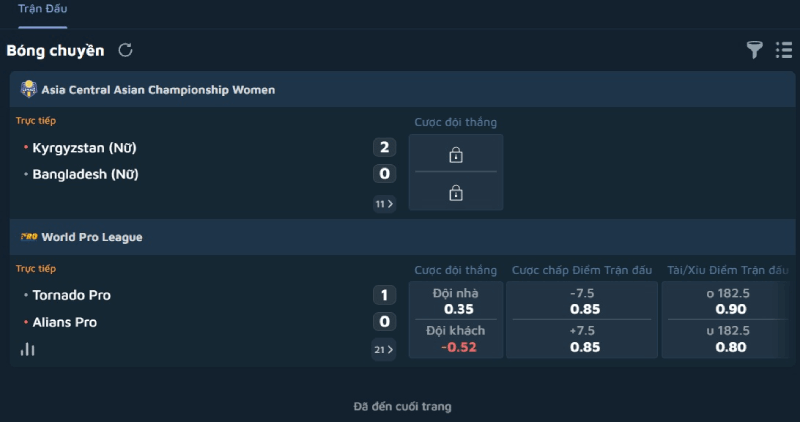Click the World Pro League logo
Image resolution: width=800 pixels, height=422 pixels.
coord(29,237)
